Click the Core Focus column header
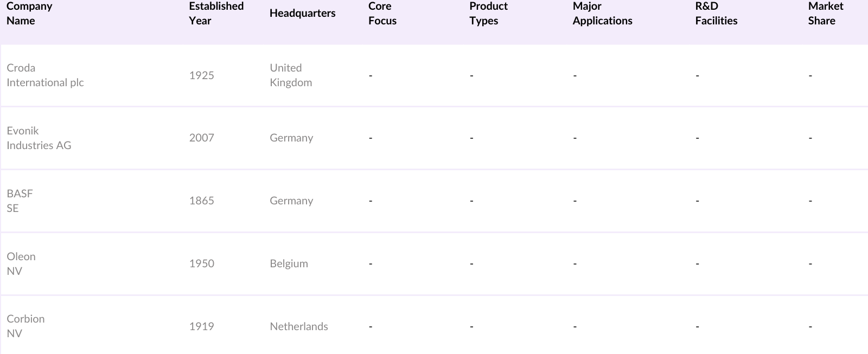The height and width of the screenshot is (354, 868). pos(382,14)
